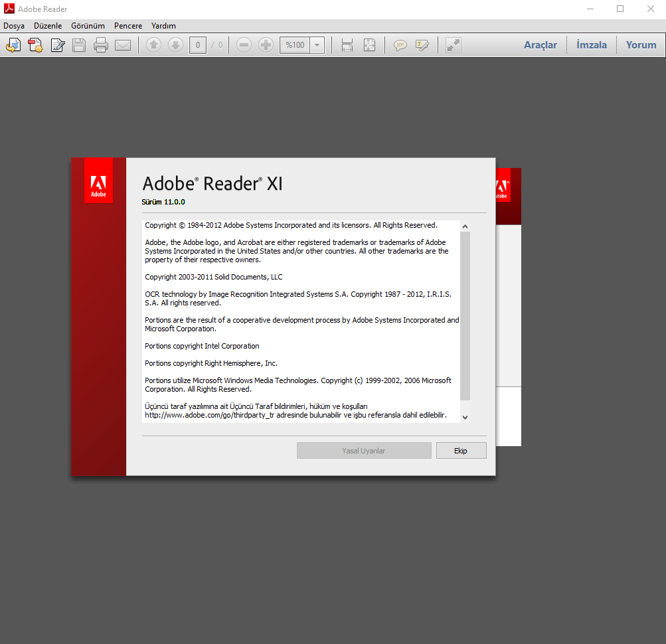Click the %100 zoom value field
The width and height of the screenshot is (666, 644).
pyautogui.click(x=295, y=45)
